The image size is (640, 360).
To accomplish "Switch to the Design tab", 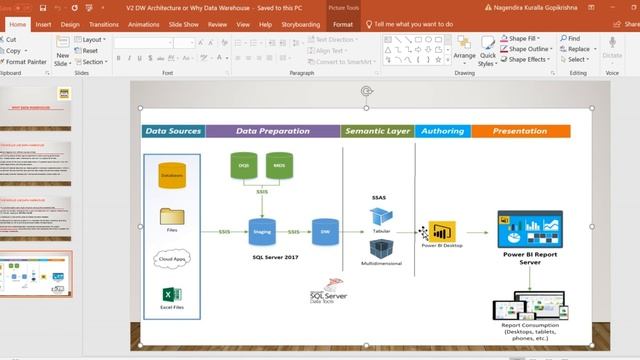I will point(70,24).
